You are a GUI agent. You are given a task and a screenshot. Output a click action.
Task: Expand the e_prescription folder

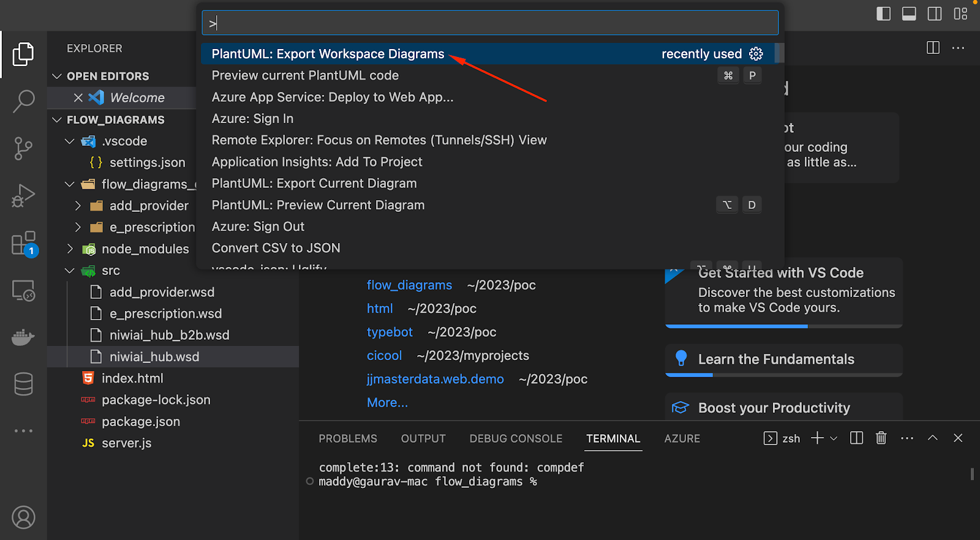(x=78, y=227)
